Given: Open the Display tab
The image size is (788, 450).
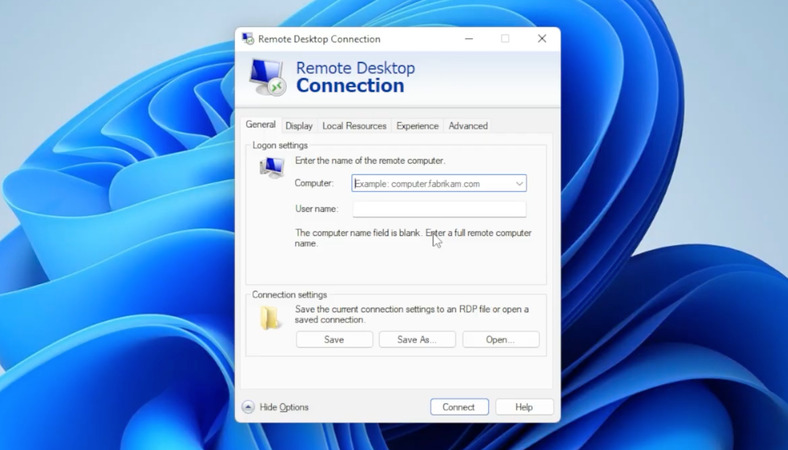Looking at the screenshot, I should 299,126.
